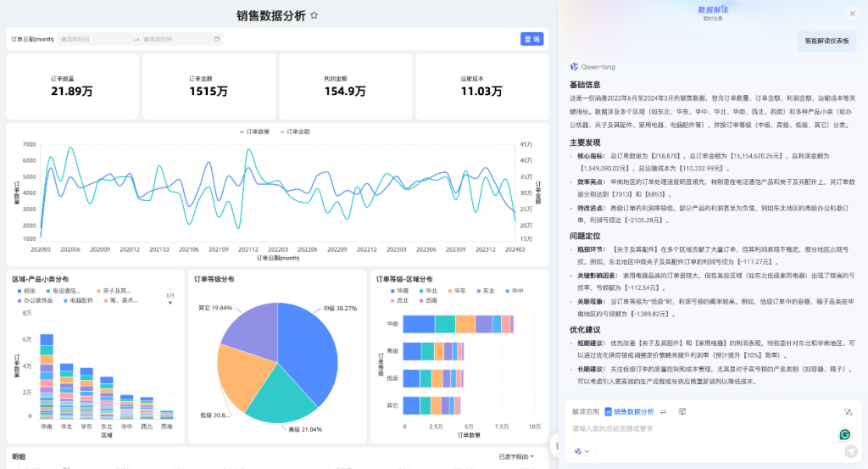Screen dimensions: 868x469
Task: Expand the 已选字段 dropdown in 明细
Action: click(x=516, y=457)
